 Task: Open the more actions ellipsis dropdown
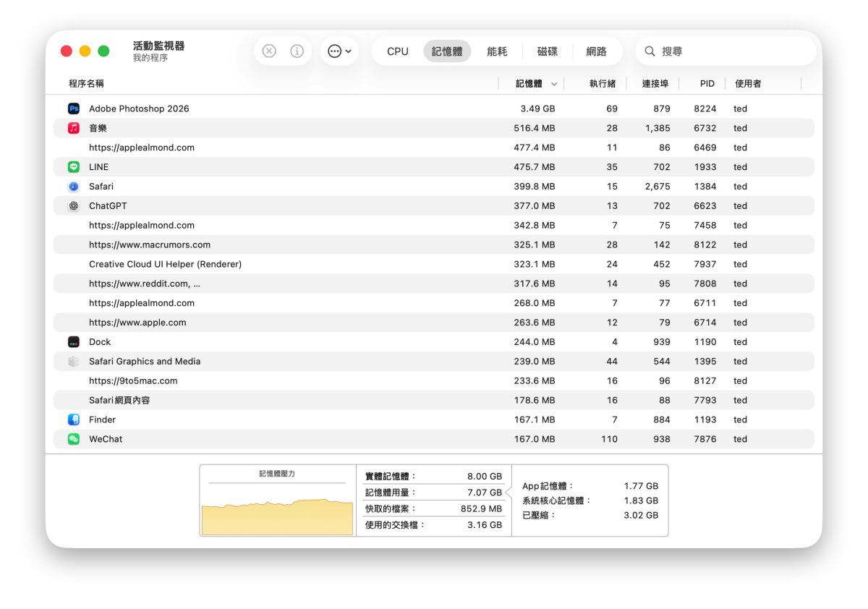pyautogui.click(x=339, y=51)
